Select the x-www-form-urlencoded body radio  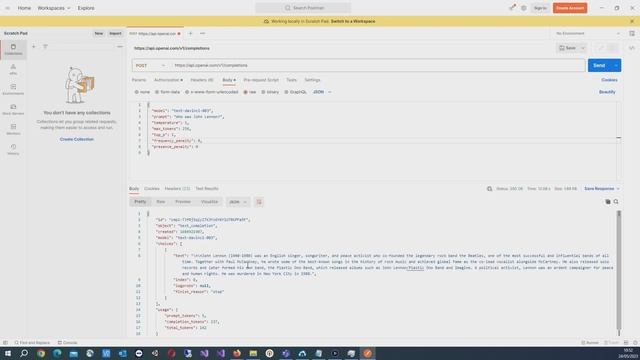[x=212, y=92]
